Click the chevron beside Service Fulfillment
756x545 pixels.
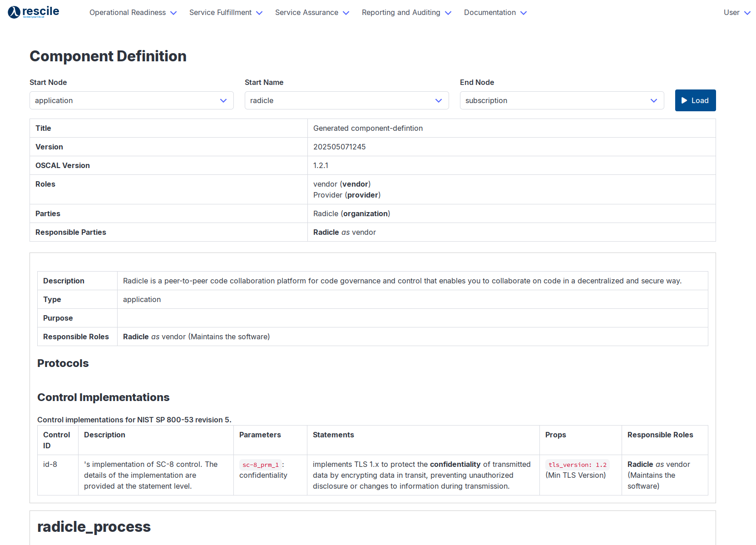pos(259,13)
